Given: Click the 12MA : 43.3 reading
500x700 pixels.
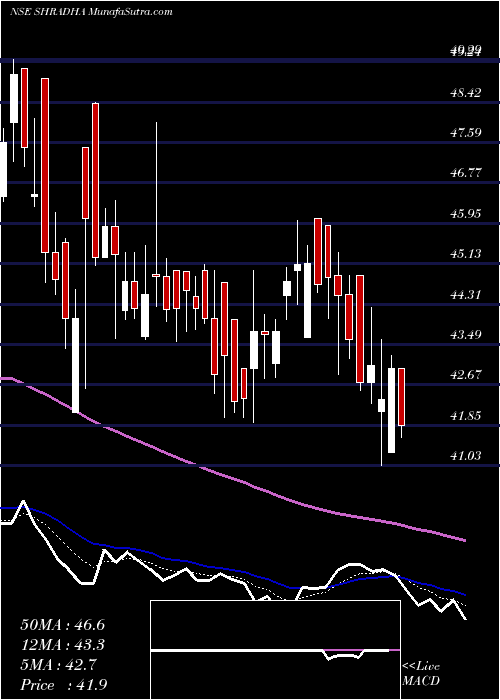Looking at the screenshot, I should (63, 645).
